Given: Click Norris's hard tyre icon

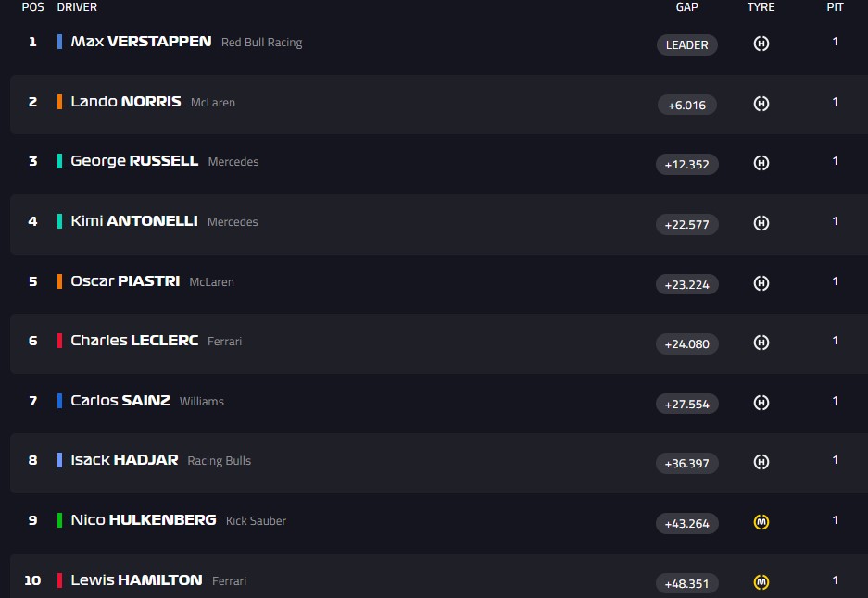Looking at the screenshot, I should (x=761, y=104).
